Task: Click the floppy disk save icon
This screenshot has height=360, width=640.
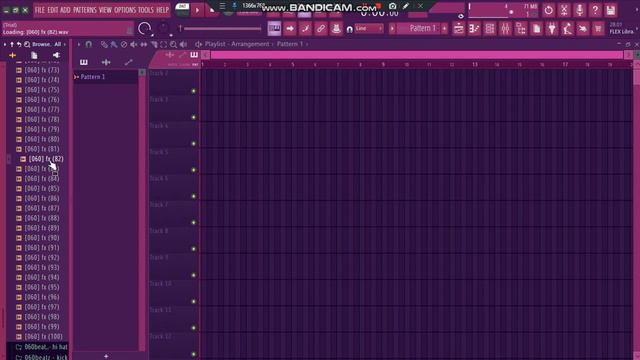Action: [x=611, y=10]
